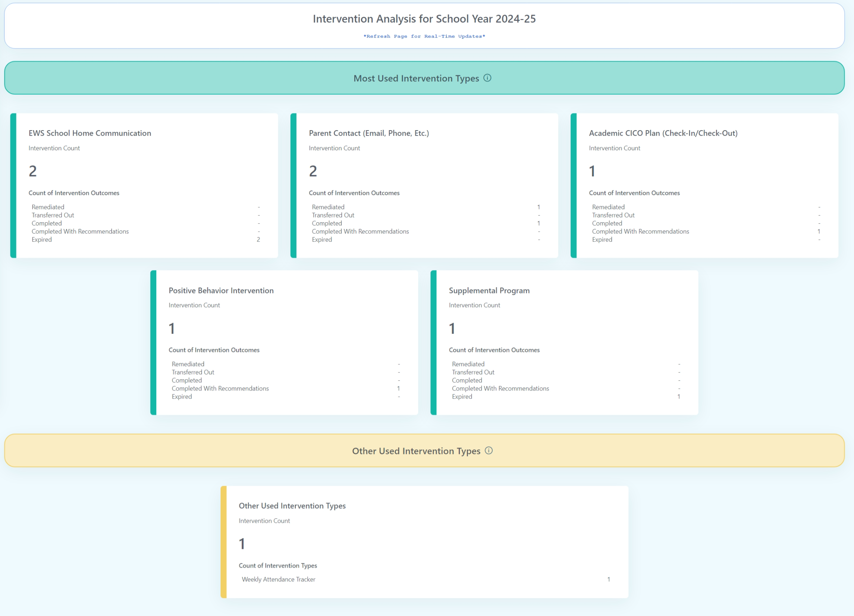Click Completed With Recommendations in Positive Behavior card

tap(220, 388)
